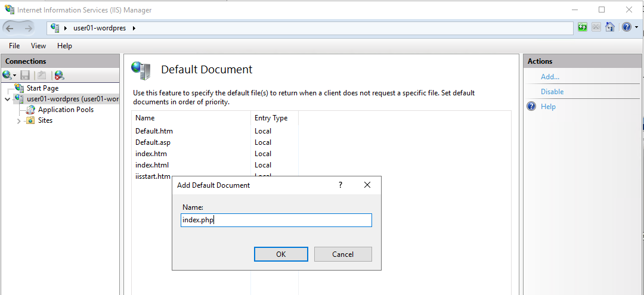Click the Start Page icon in tree
Screen dimensions: 644x295
(x=19, y=88)
